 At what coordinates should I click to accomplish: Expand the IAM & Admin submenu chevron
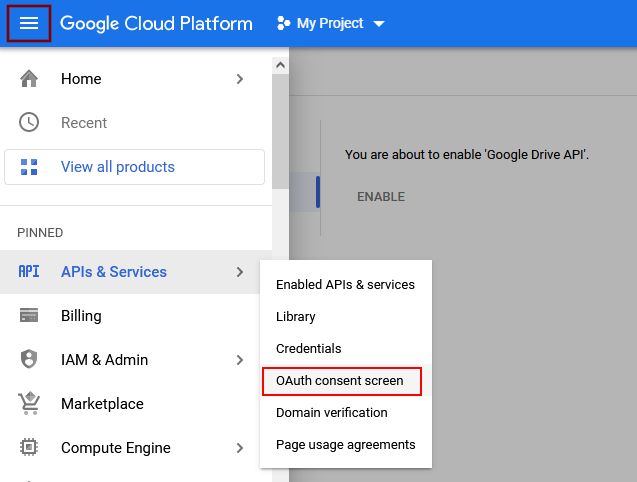240,360
